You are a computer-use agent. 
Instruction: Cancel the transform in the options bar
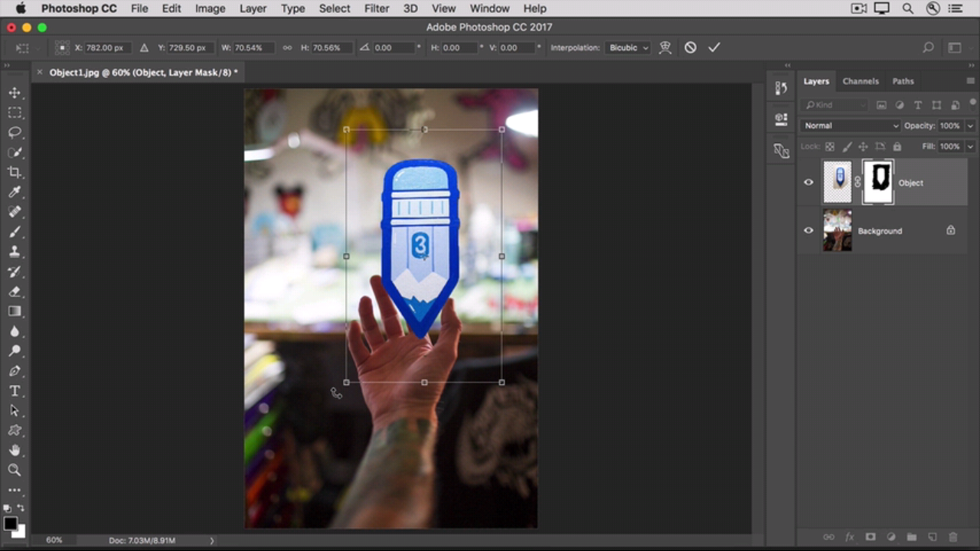[691, 47]
